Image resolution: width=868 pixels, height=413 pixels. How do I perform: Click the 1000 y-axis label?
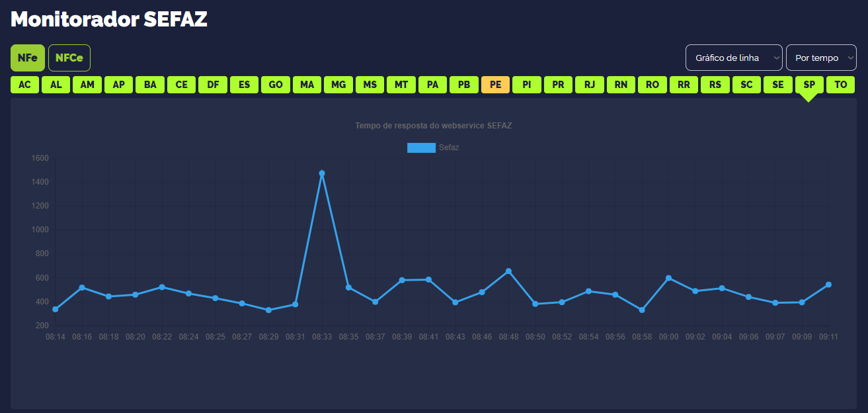pyautogui.click(x=40, y=230)
